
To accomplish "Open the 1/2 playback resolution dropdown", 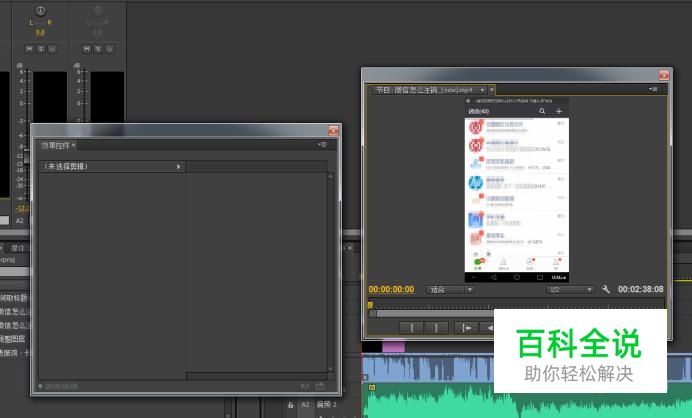I will 570,290.
